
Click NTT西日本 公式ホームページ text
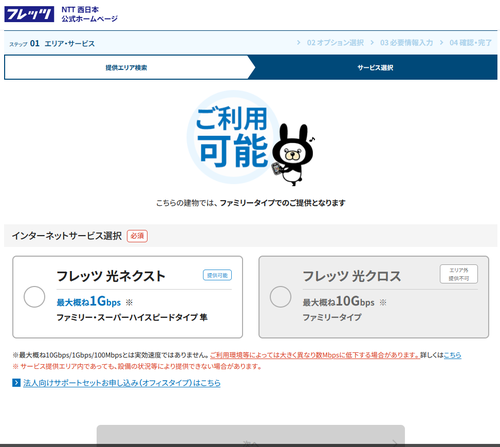click(x=89, y=14)
